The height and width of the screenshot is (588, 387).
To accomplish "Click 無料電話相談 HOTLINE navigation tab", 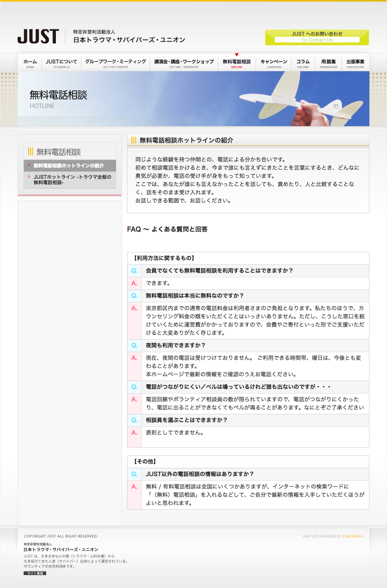I will click(x=236, y=63).
